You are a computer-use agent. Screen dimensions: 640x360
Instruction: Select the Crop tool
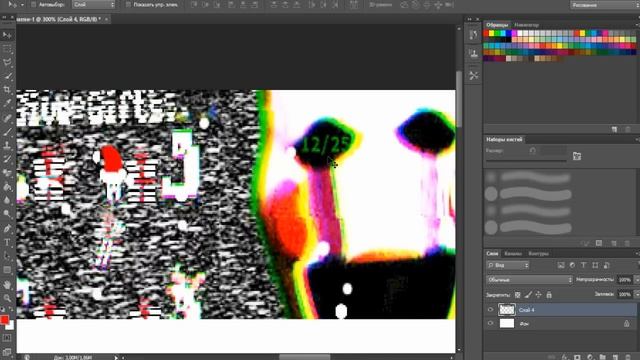tap(7, 90)
